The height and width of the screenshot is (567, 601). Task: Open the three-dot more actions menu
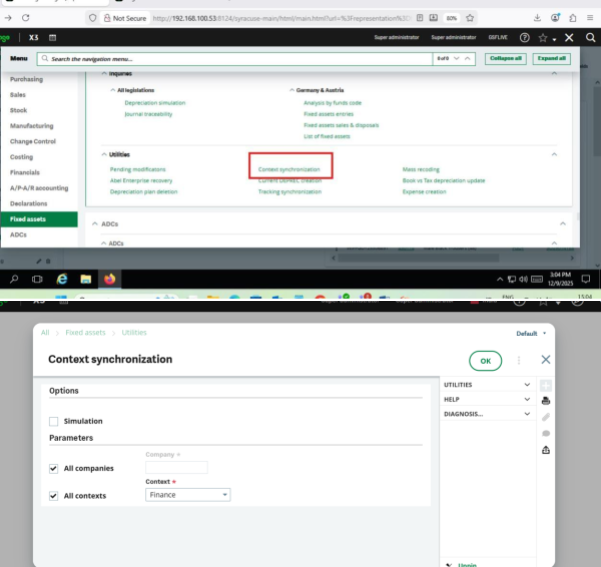519,359
